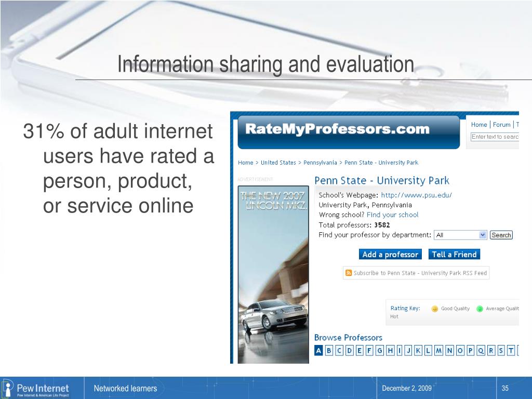Select letter C in Browse Professors
The image size is (532, 399).
pyautogui.click(x=339, y=351)
